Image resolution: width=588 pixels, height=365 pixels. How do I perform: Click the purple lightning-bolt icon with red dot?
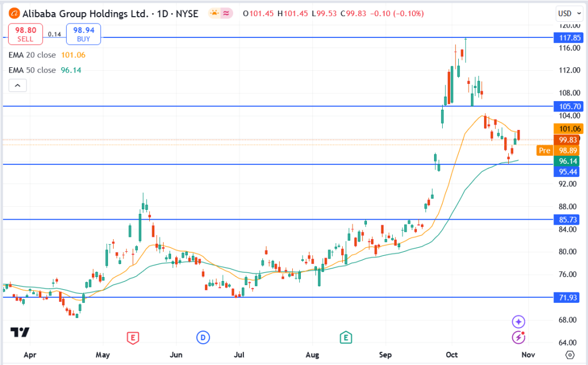click(519, 337)
